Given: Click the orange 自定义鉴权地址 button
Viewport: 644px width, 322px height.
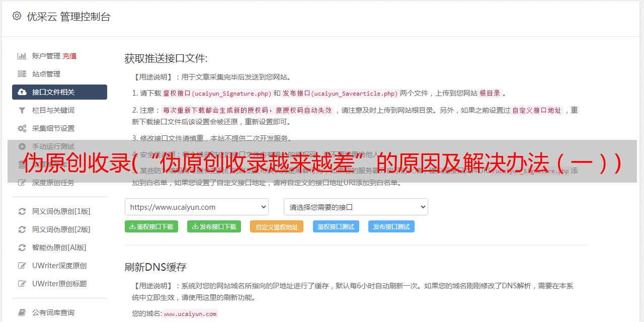Looking at the screenshot, I should (x=277, y=226).
